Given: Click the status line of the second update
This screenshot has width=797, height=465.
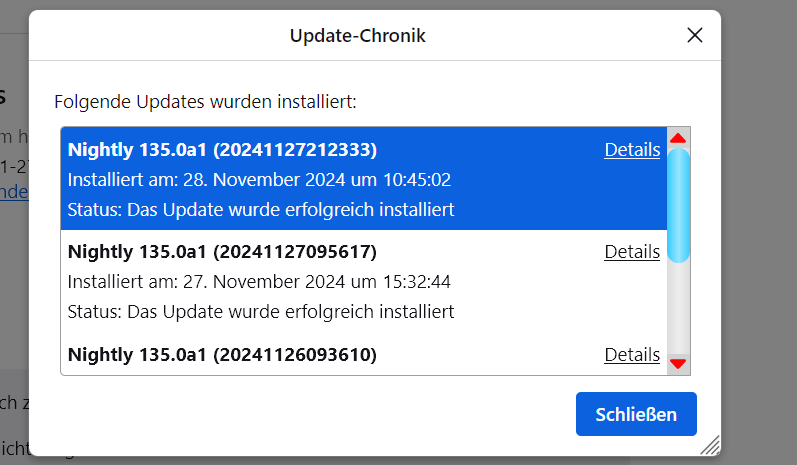Looking at the screenshot, I should [261, 312].
